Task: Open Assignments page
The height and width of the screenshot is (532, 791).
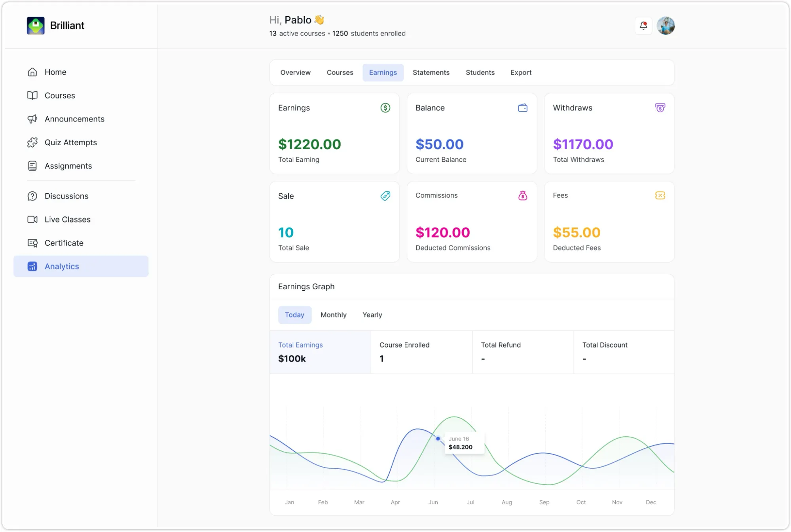Action: coord(81,166)
